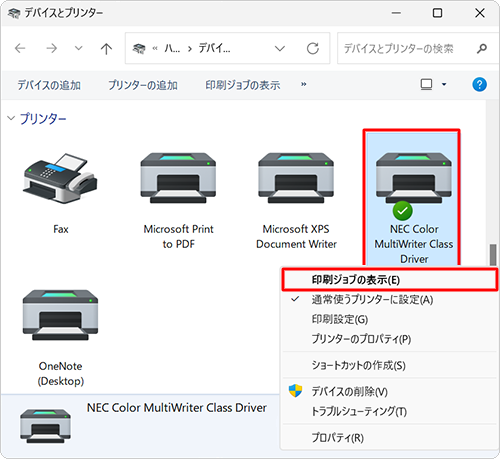The width and height of the screenshot is (500, 459).
Task: Select the Fax device icon
Action: click(60, 178)
